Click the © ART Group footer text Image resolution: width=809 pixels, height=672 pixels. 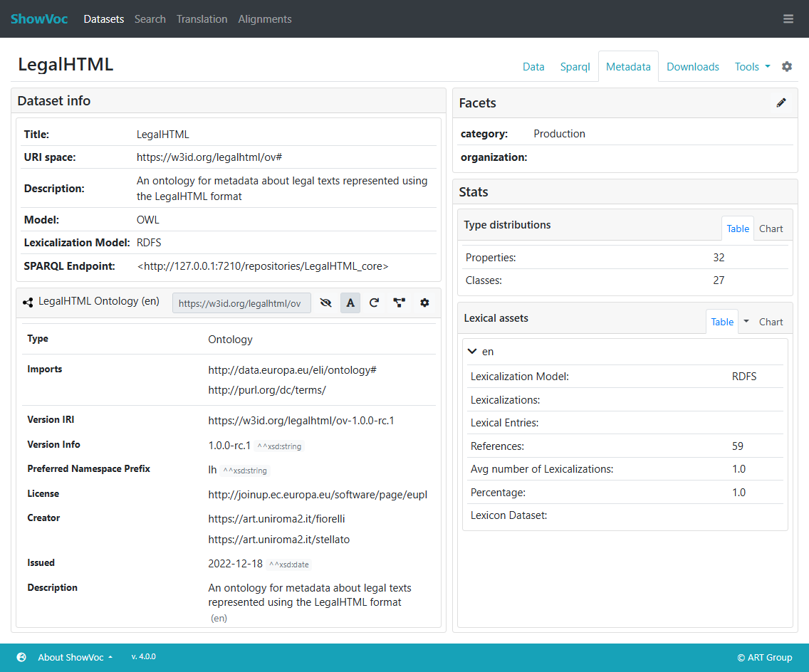point(764,657)
